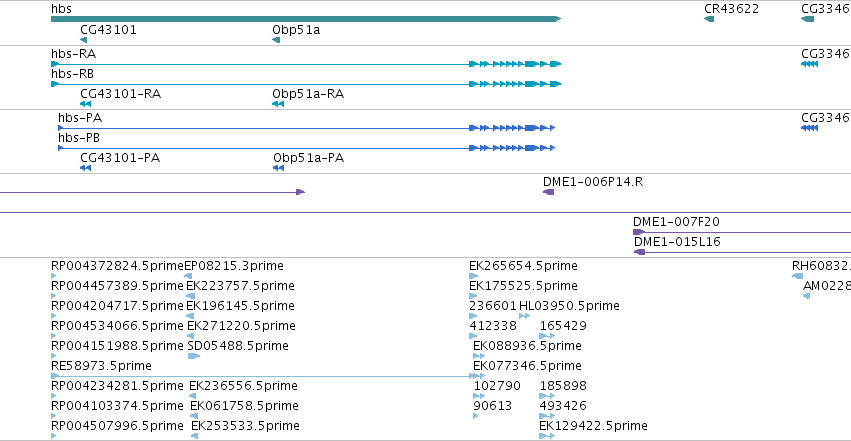Click the RP004457389.5prime EST label
This screenshot has height=441, width=851.
click(x=117, y=286)
